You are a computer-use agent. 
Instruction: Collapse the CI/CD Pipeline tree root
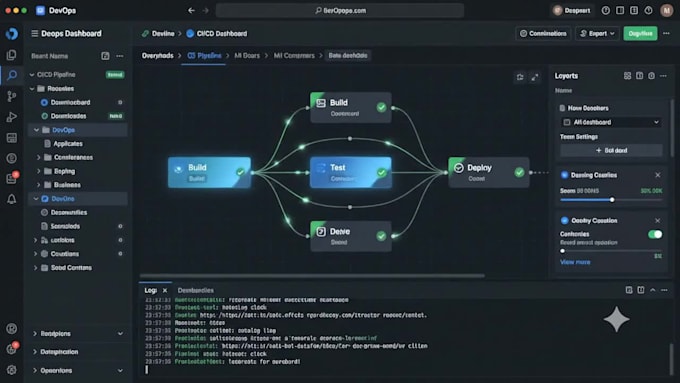(x=32, y=75)
